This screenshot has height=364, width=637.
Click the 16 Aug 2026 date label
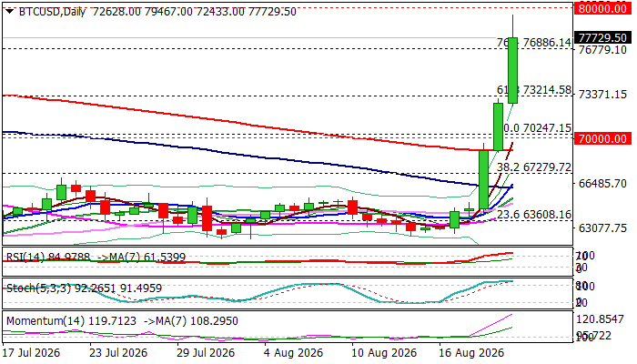(x=471, y=353)
